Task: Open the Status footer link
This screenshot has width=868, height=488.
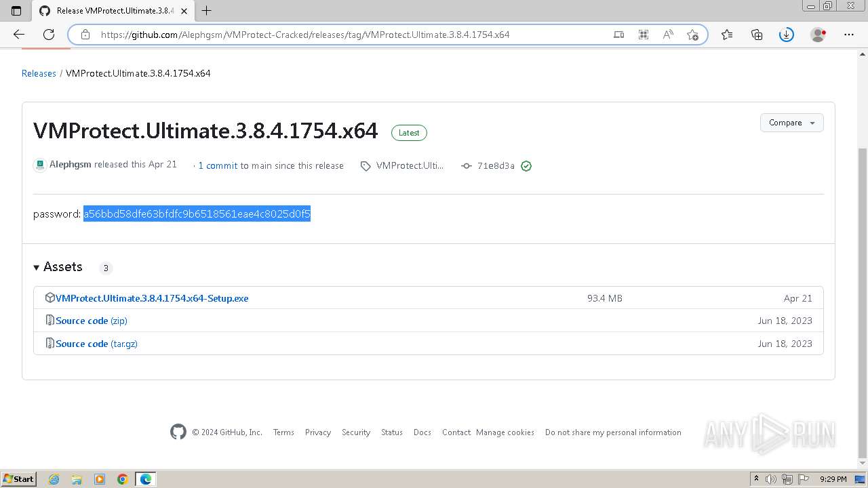Action: click(x=392, y=432)
